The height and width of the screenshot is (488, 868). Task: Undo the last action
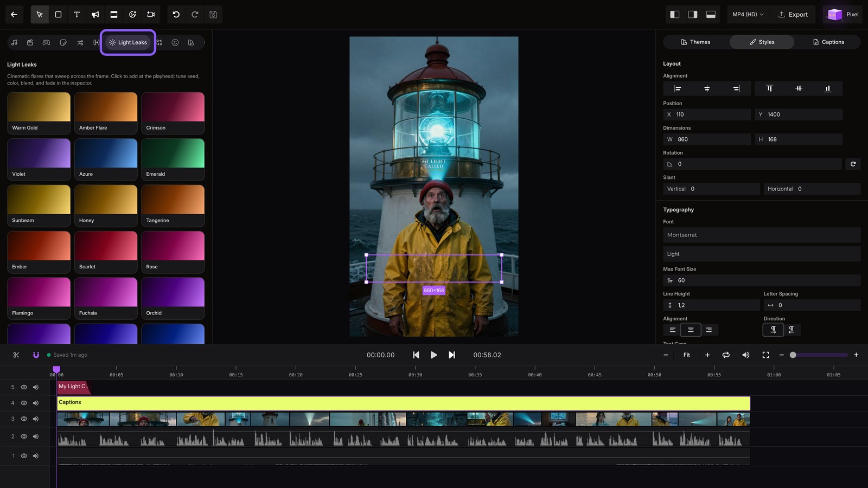176,15
